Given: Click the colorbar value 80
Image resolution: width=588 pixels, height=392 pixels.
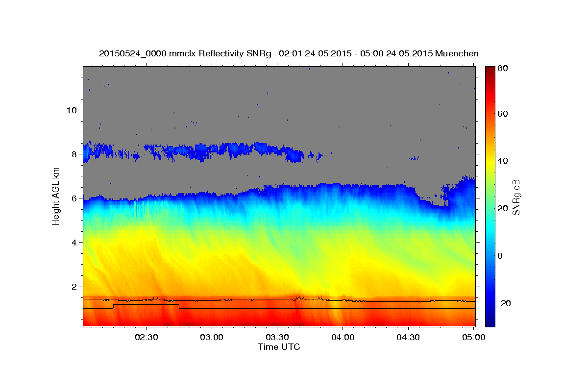Looking at the screenshot, I should 502,69.
